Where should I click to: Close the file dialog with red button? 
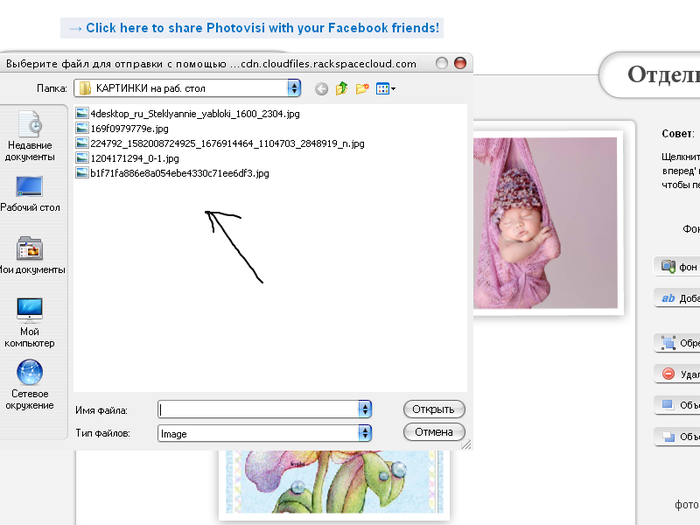click(x=460, y=63)
